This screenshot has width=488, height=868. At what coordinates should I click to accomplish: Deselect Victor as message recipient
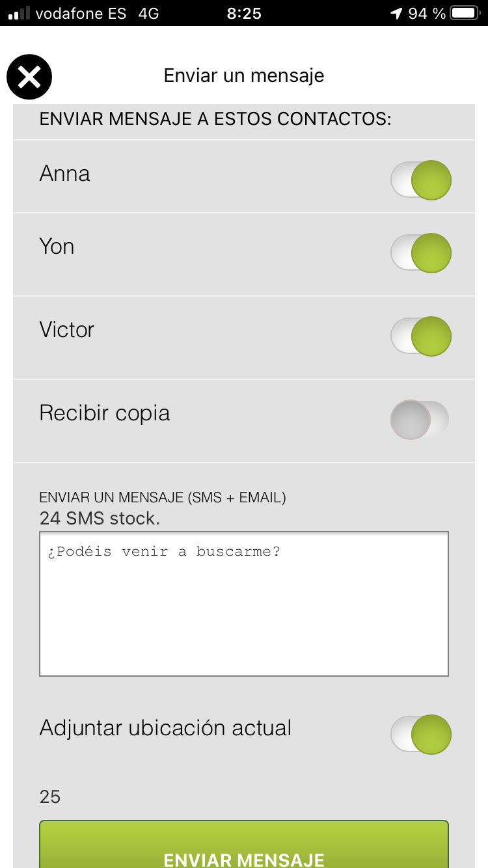click(420, 336)
